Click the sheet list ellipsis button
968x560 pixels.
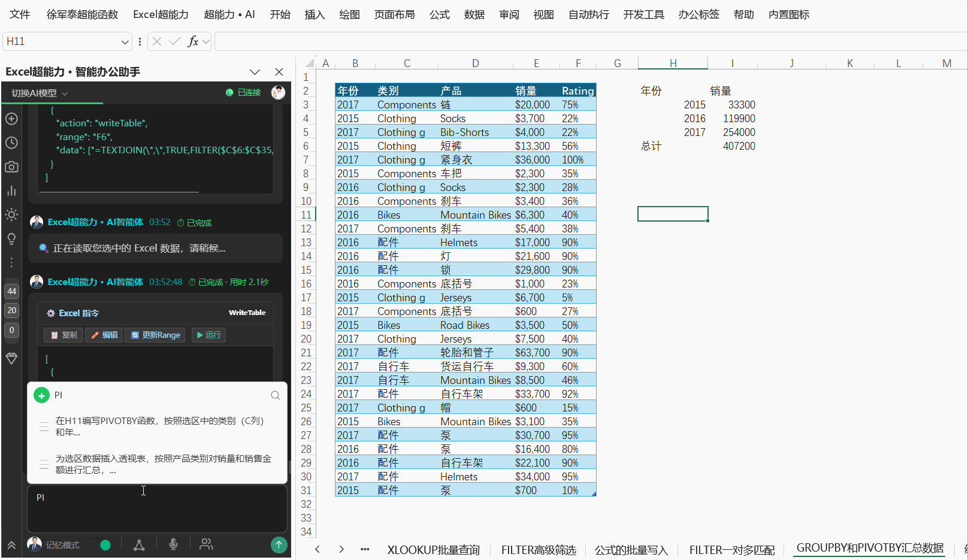365,549
